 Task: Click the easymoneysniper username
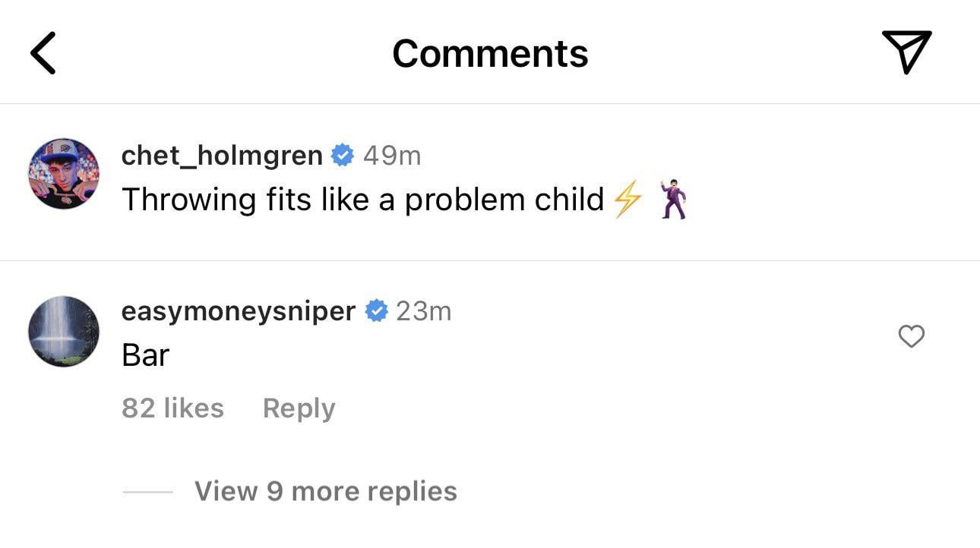(238, 311)
